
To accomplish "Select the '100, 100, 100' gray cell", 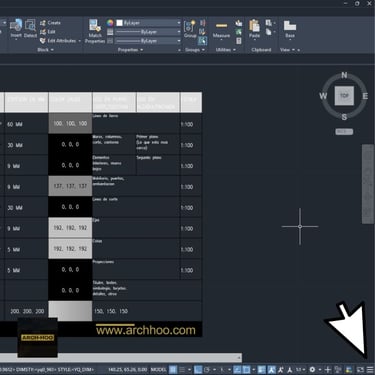I will pos(70,124).
